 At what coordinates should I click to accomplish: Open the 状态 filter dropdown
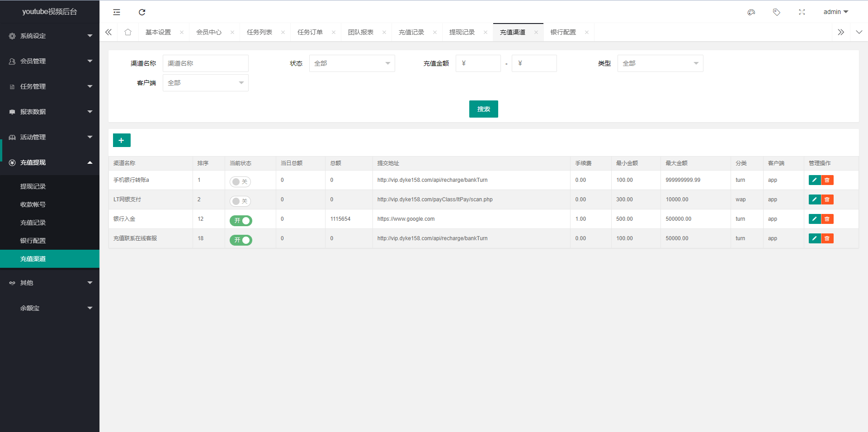click(352, 63)
